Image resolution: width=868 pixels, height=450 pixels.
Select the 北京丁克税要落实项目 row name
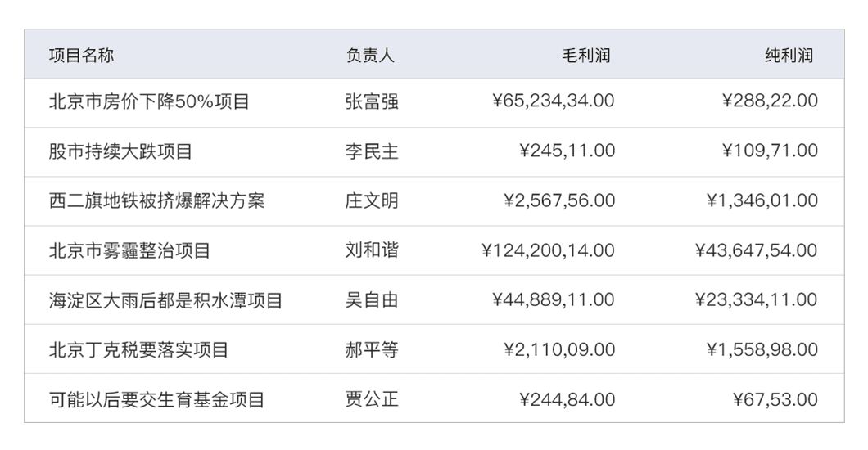tap(138, 350)
